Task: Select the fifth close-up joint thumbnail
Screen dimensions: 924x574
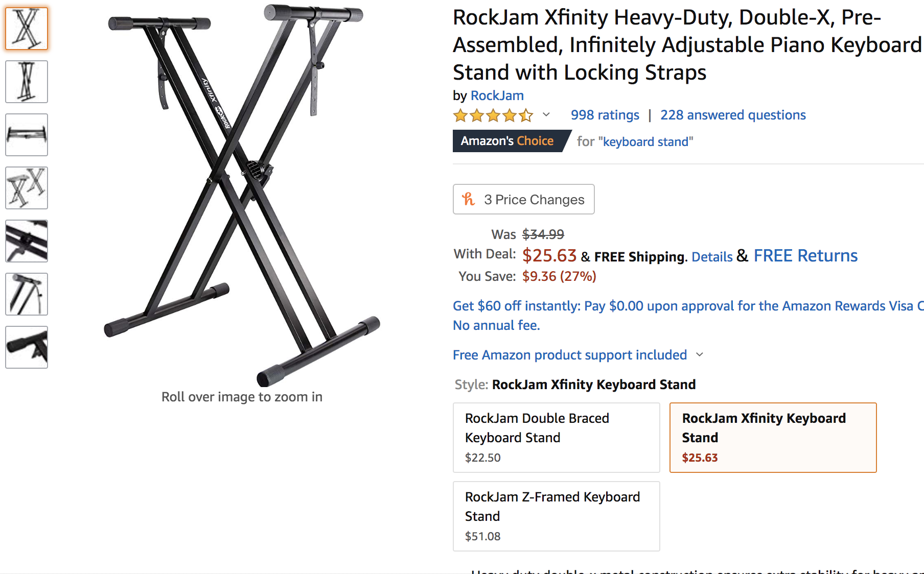Action: tap(27, 241)
